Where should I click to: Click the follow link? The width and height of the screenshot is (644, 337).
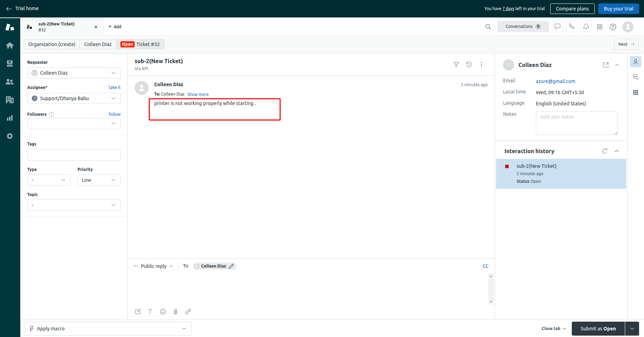(x=114, y=114)
